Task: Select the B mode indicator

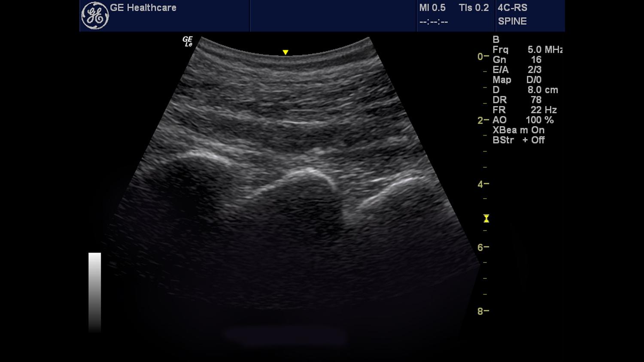Action: point(496,39)
